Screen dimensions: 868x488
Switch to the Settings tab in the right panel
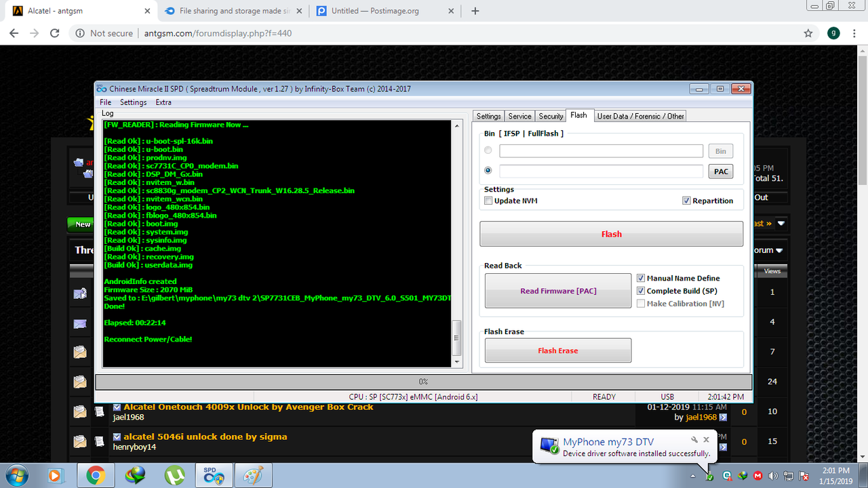click(488, 116)
